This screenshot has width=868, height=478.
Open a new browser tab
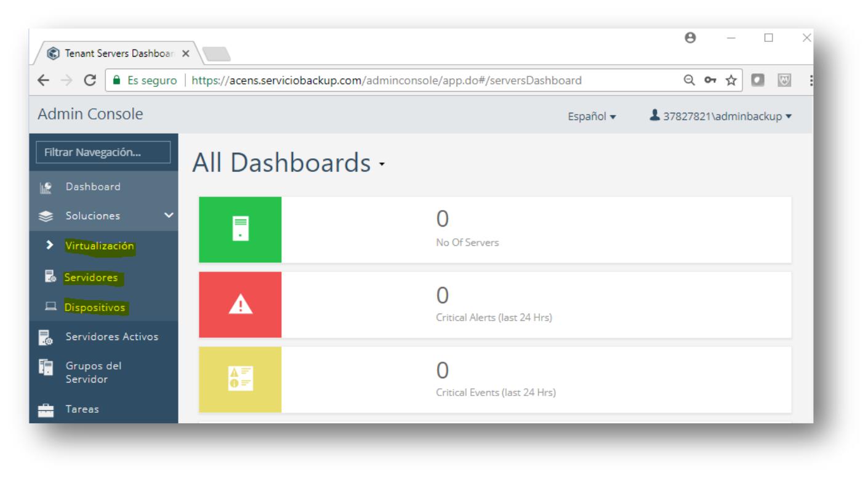(216, 55)
